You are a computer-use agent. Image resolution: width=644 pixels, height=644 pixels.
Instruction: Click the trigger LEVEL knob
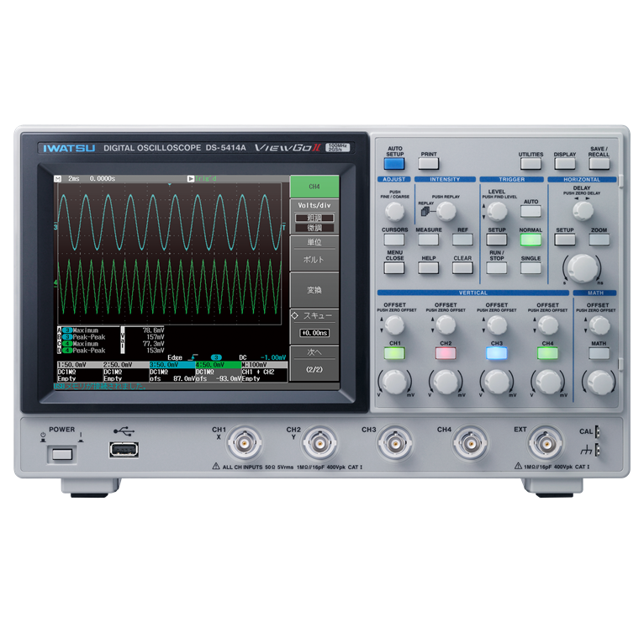pyautogui.click(x=497, y=212)
